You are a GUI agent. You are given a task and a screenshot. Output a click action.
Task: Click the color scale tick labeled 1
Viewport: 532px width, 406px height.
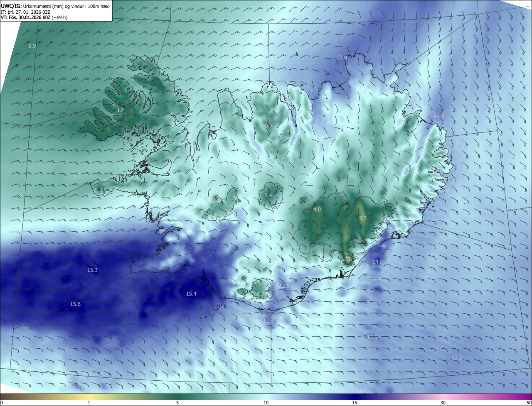(x=89, y=403)
